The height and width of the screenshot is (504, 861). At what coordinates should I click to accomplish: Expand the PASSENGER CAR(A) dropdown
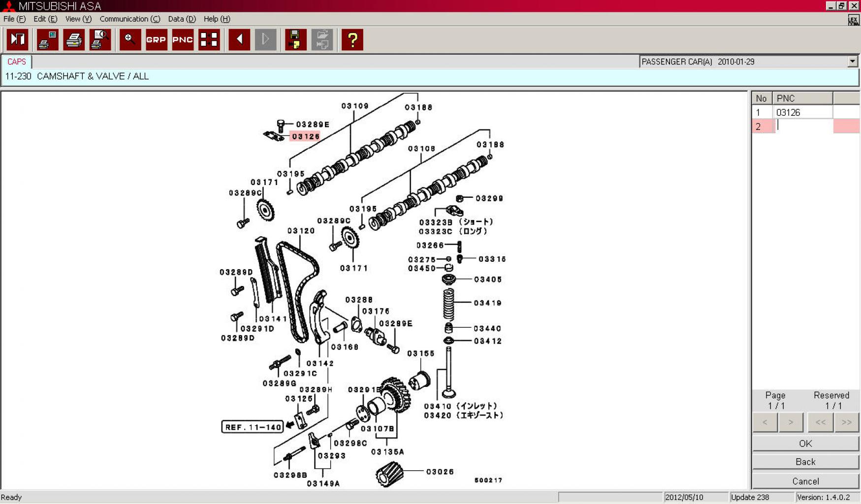tap(852, 62)
